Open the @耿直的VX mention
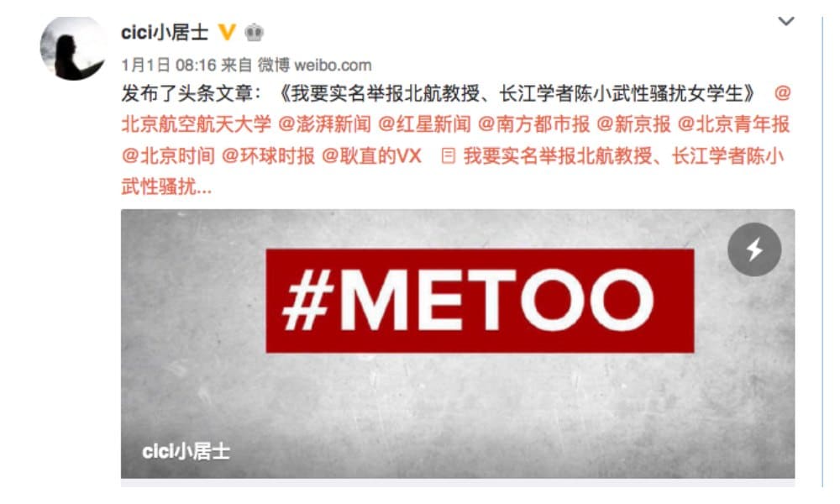Screen dimensions: 840x504 [x=371, y=156]
